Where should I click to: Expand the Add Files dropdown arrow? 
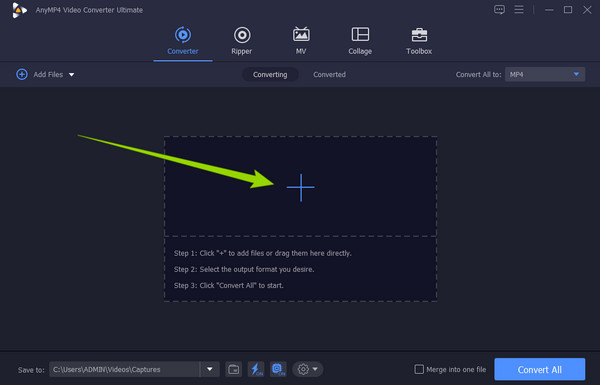pos(72,75)
